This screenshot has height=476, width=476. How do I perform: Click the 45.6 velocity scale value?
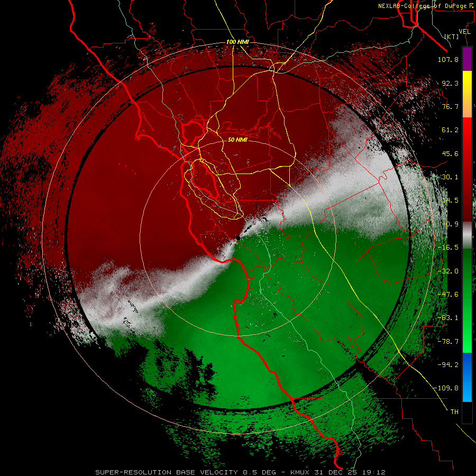point(450,153)
